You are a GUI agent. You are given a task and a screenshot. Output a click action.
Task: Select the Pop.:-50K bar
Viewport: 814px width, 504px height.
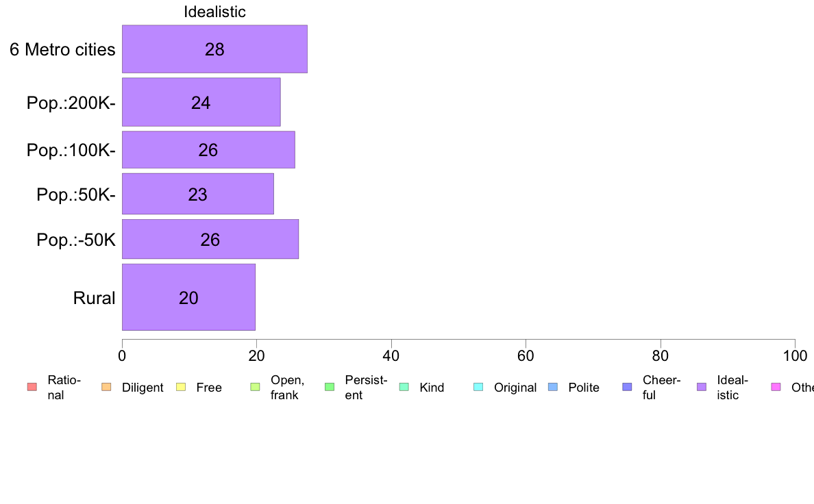coord(210,239)
